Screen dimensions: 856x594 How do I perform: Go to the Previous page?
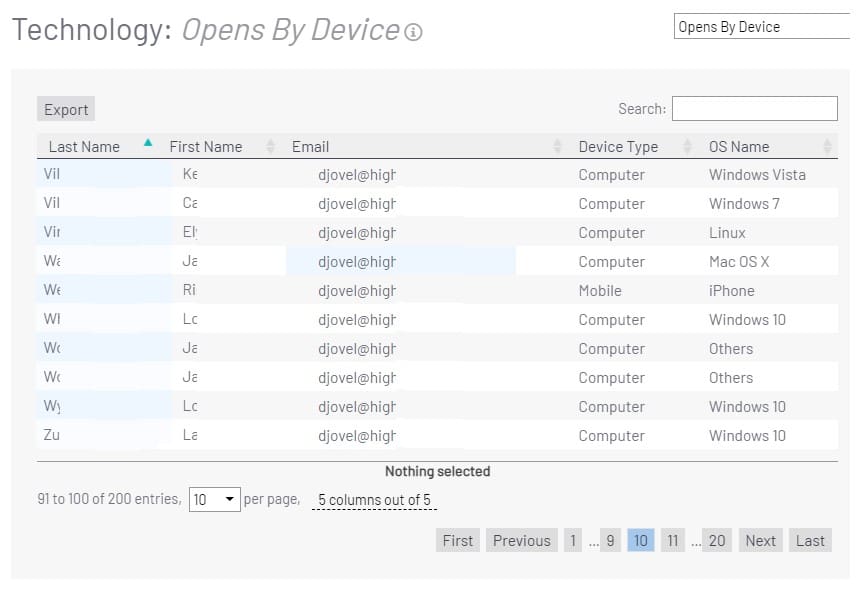tap(521, 541)
